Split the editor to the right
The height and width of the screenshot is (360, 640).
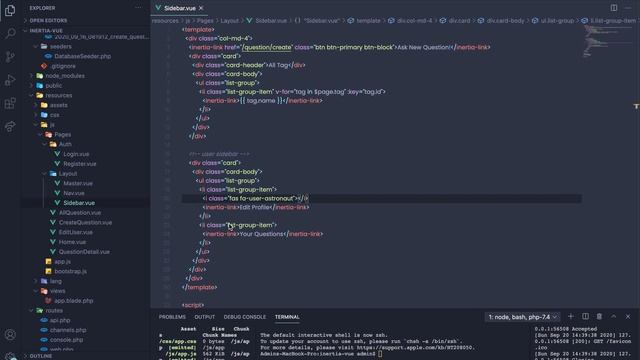[x=613, y=8]
